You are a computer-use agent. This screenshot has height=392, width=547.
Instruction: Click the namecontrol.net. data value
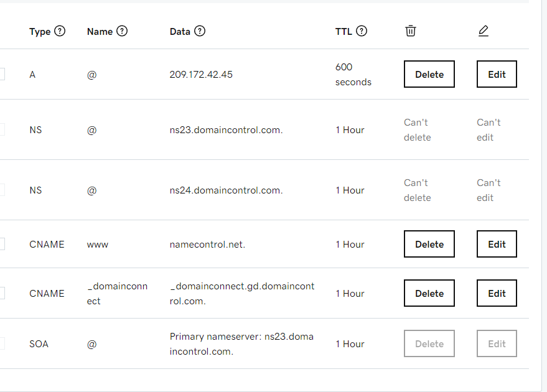tap(207, 245)
